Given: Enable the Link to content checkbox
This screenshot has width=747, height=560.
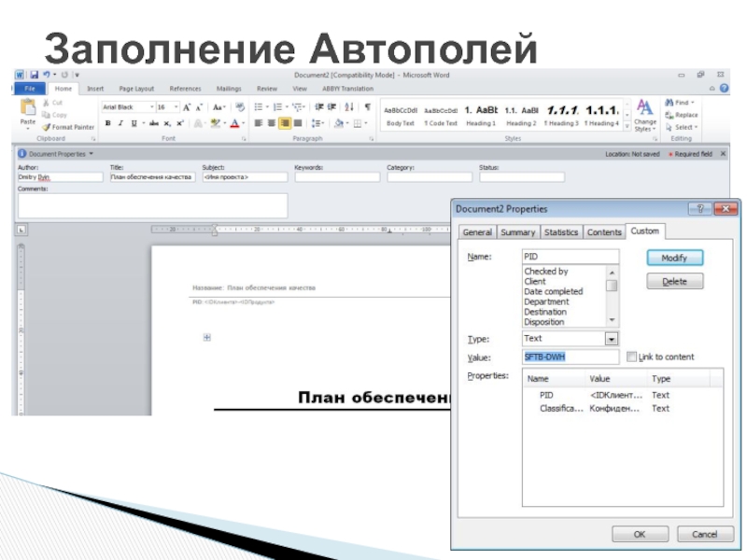Looking at the screenshot, I should click(x=632, y=357).
